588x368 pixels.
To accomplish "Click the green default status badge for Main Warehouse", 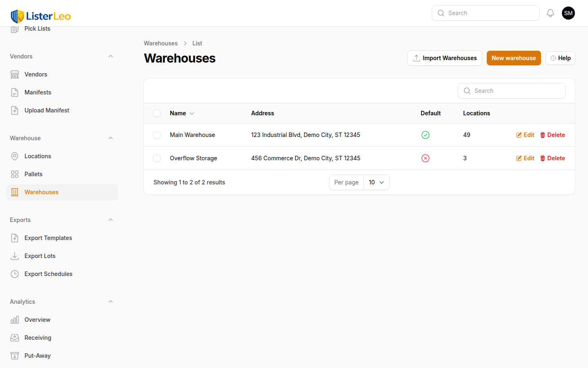I will (425, 135).
